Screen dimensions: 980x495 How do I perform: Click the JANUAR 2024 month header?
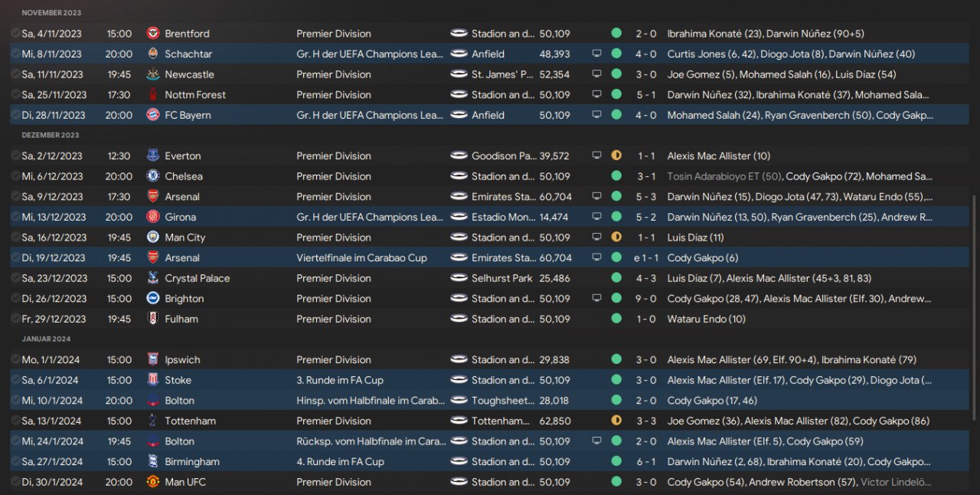[46, 339]
